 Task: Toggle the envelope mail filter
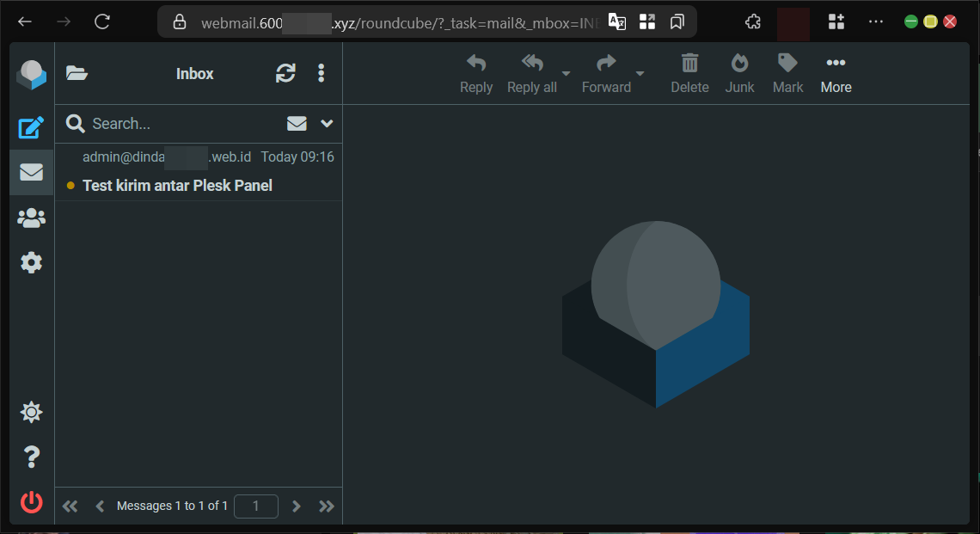tap(297, 124)
